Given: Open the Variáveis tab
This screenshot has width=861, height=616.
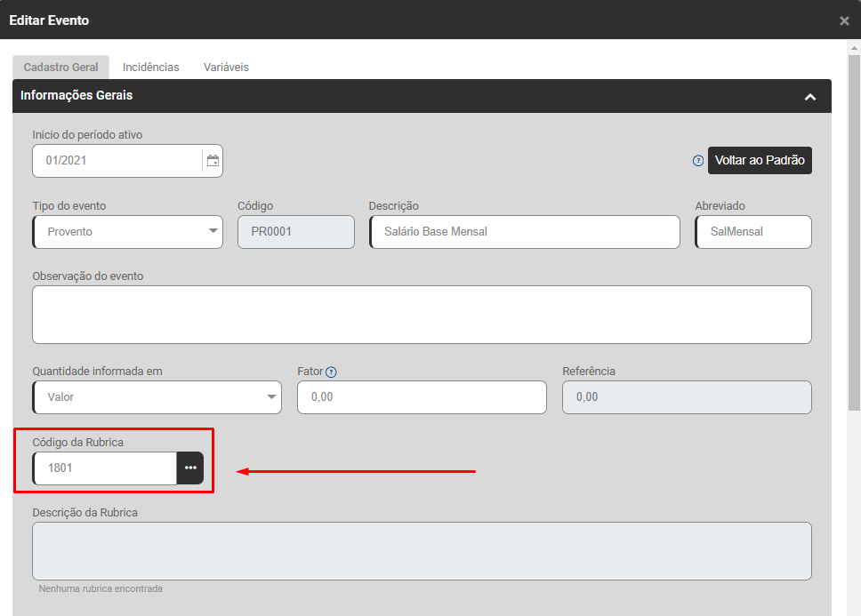Looking at the screenshot, I should click(x=226, y=68).
